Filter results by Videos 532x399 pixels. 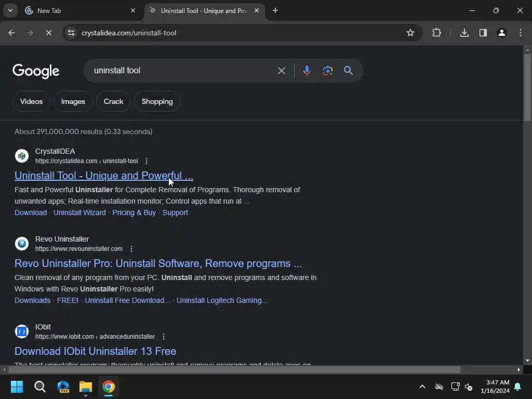pos(31,101)
